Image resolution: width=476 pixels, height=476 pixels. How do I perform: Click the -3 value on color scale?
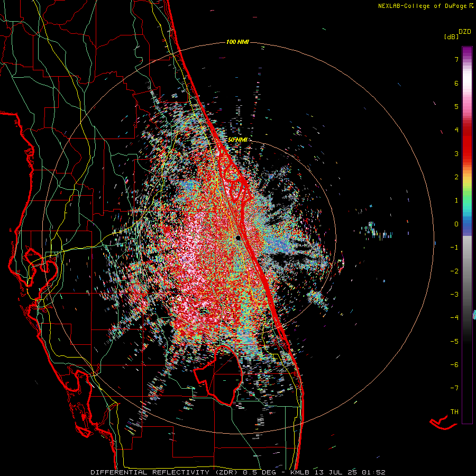(x=454, y=295)
